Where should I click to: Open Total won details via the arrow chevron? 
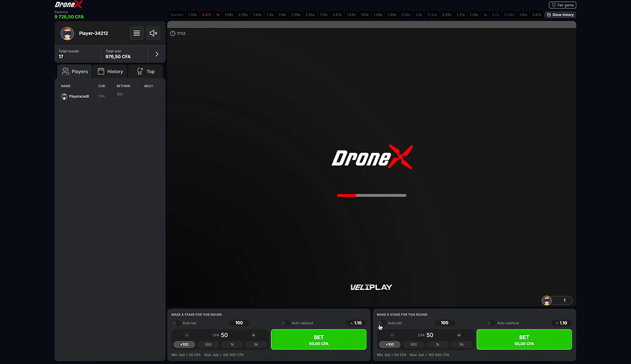[157, 53]
